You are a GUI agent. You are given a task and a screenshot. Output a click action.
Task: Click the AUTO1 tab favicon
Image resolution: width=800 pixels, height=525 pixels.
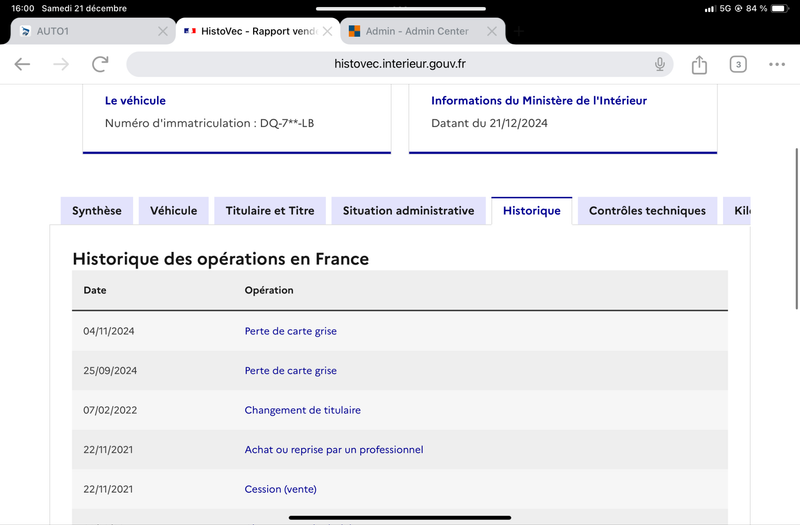[x=25, y=31]
